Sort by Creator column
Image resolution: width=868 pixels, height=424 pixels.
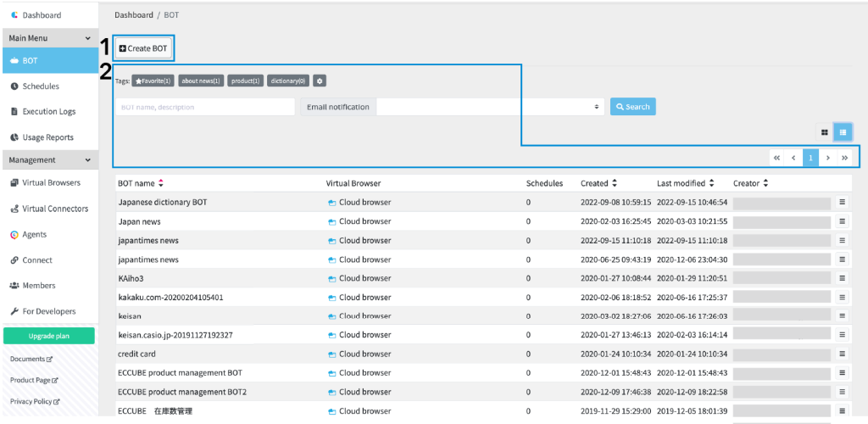coord(751,183)
